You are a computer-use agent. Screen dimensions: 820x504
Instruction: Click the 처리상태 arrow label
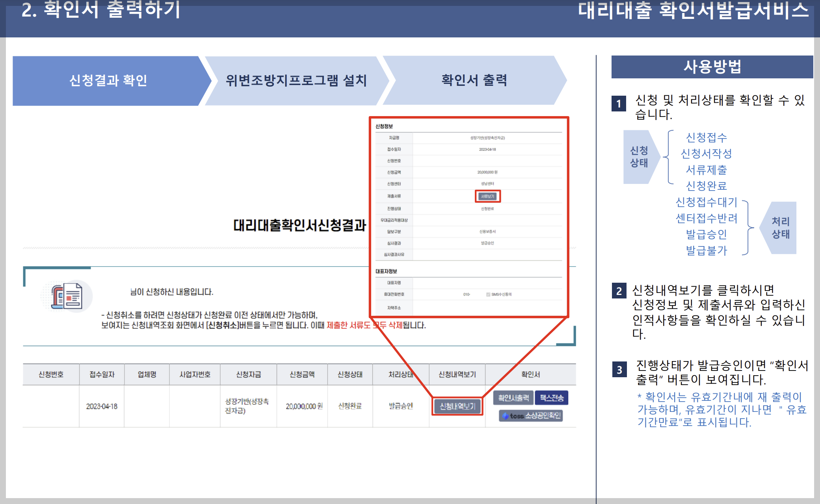tap(780, 228)
